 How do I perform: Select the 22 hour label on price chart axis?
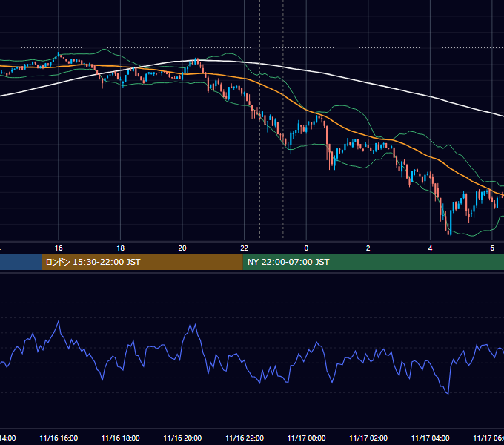[245, 248]
